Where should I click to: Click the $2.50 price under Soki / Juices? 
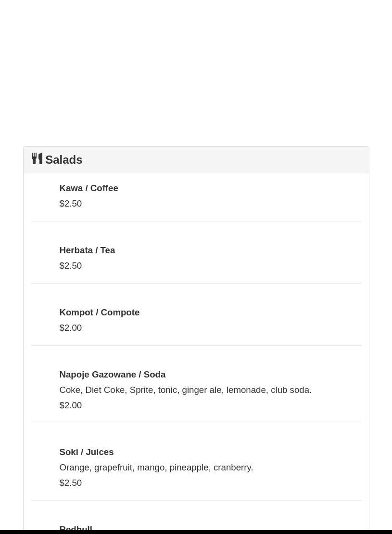[70, 483]
